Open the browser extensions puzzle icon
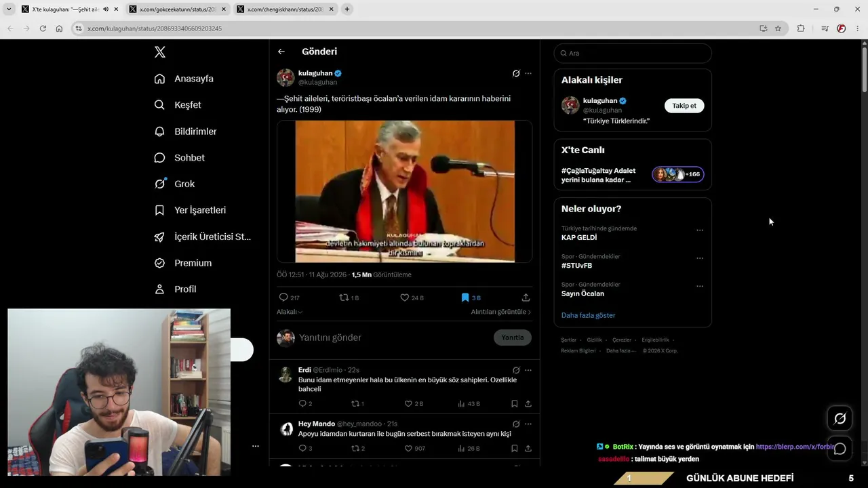 click(x=801, y=28)
